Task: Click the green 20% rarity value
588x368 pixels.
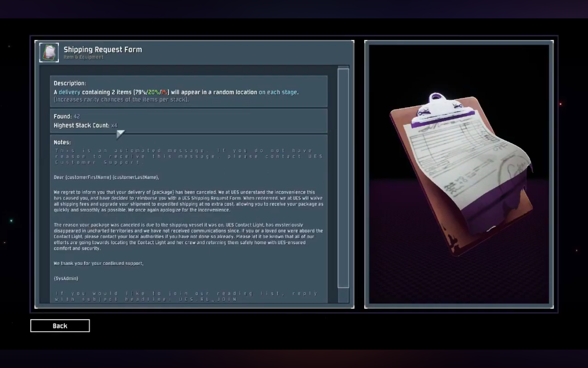Action: pyautogui.click(x=154, y=92)
